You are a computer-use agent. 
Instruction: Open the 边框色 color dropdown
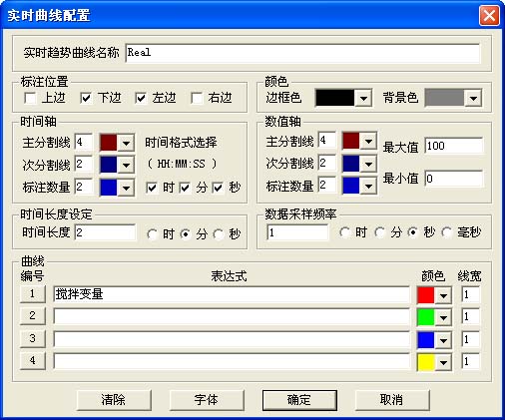363,98
